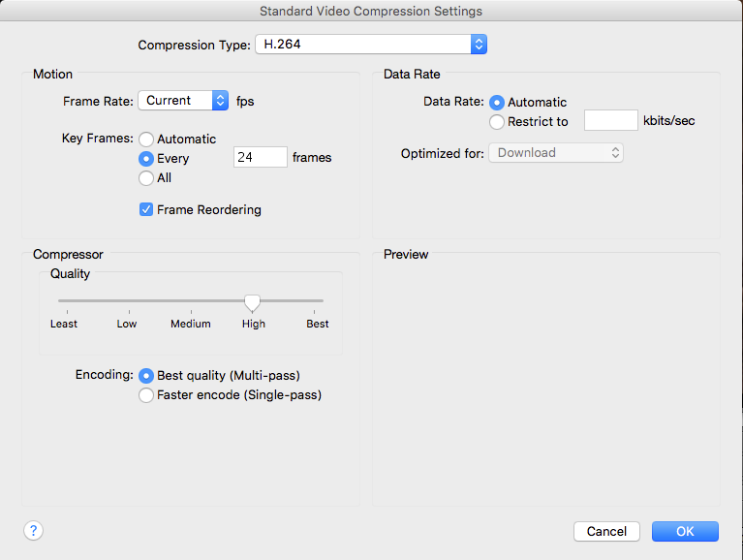Set quality to Best tick mark
This screenshot has height=560, width=743.
click(x=314, y=312)
